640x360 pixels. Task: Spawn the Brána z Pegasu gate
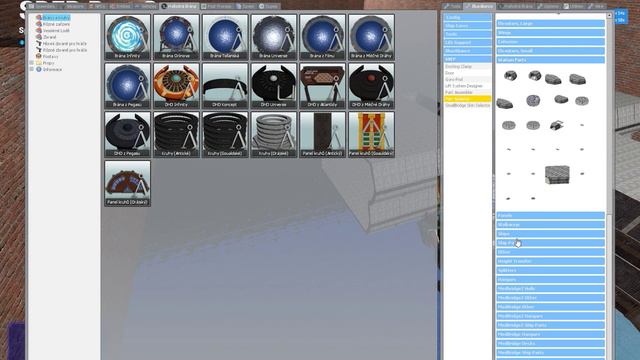[127, 86]
